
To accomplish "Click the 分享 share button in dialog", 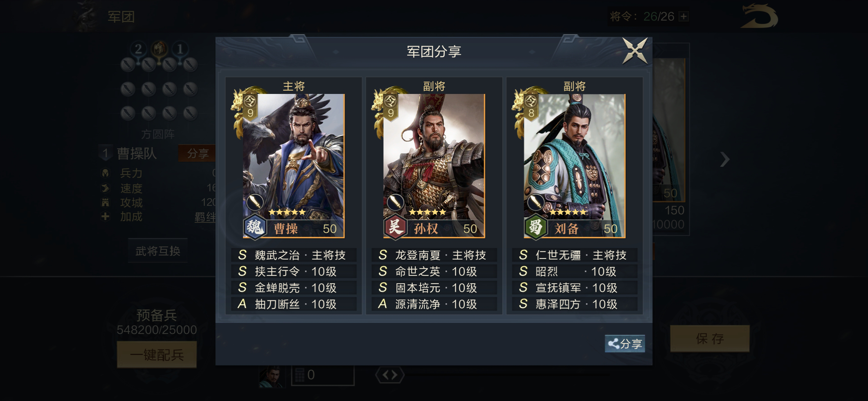I will (x=625, y=343).
